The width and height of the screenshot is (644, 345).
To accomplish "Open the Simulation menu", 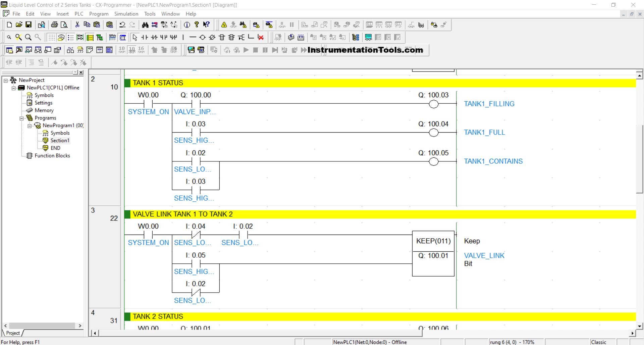I will coord(126,14).
